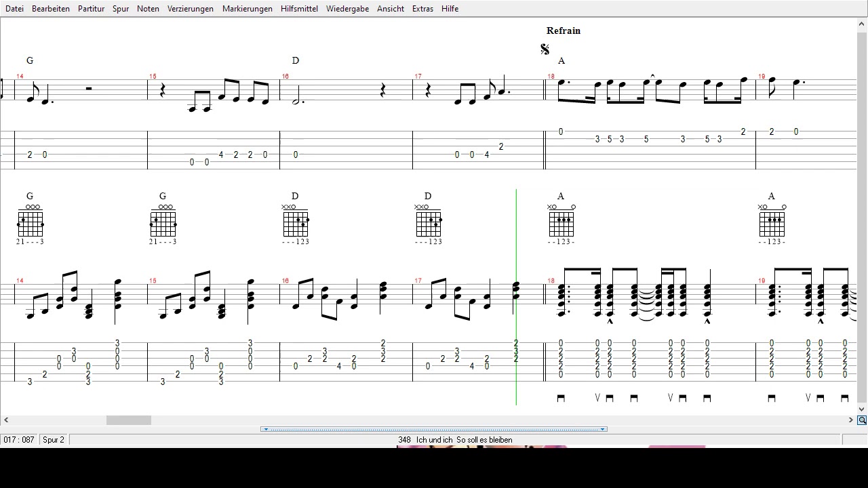Click the right arrow of the bottom panel divider
The height and width of the screenshot is (488, 868).
[602, 429]
